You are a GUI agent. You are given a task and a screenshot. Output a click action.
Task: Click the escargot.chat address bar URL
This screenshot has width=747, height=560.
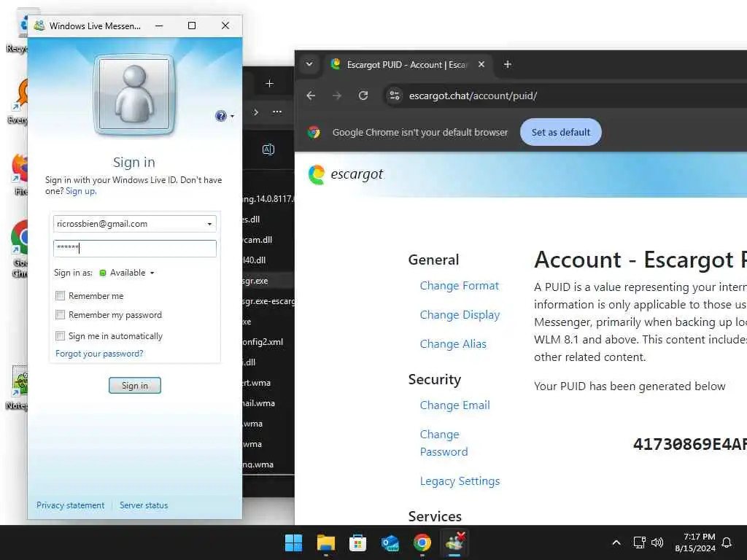(x=473, y=96)
